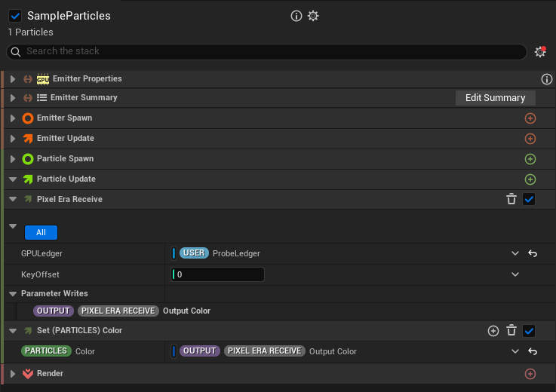556x392 pixels.
Task: Disable the Pixel Era Receive module checkbox
Action: [x=529, y=199]
